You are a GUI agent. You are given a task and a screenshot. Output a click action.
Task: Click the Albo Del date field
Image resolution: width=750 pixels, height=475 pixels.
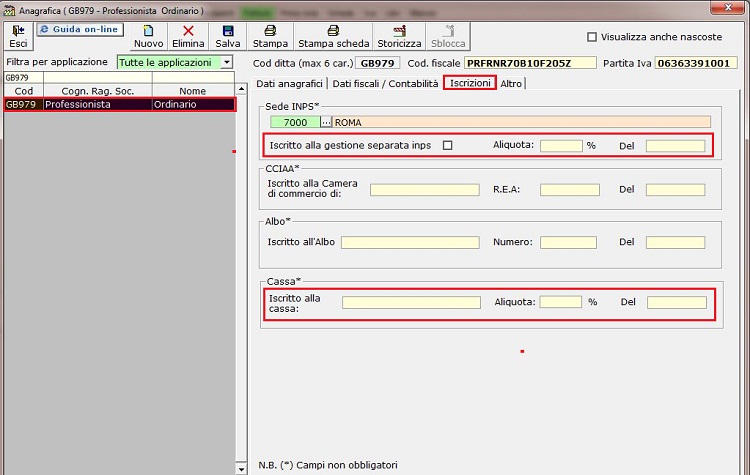click(x=675, y=242)
